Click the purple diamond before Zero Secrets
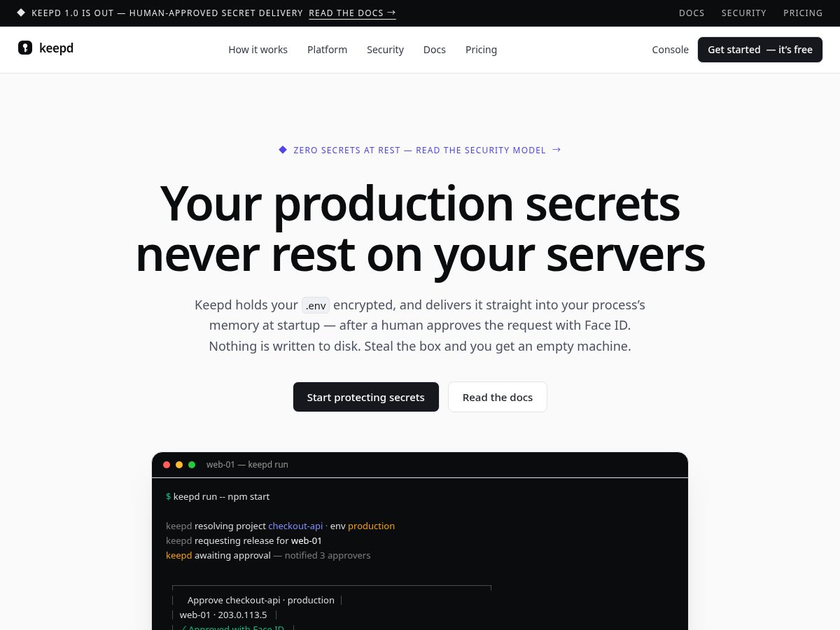 pyautogui.click(x=283, y=150)
